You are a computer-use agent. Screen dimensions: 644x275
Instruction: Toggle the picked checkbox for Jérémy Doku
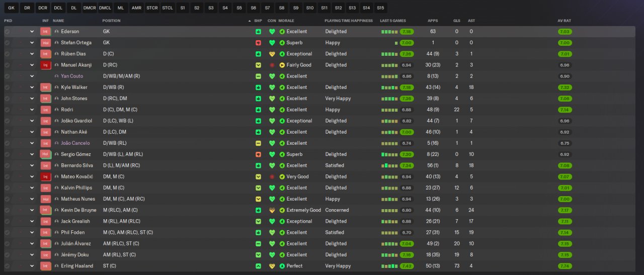[7, 255]
